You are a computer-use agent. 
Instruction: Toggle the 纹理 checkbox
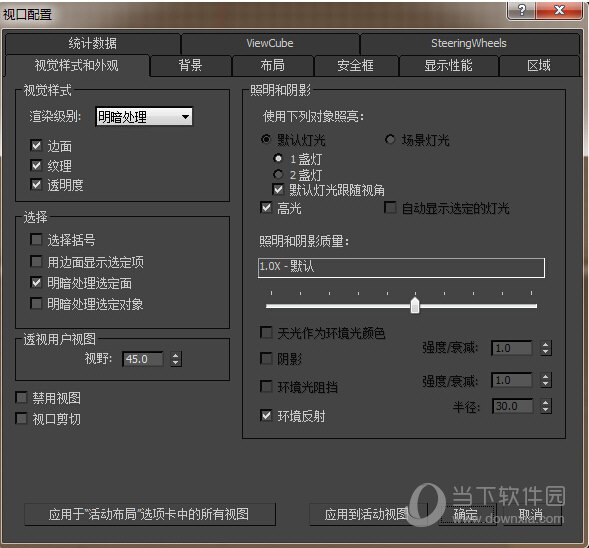coord(36,165)
